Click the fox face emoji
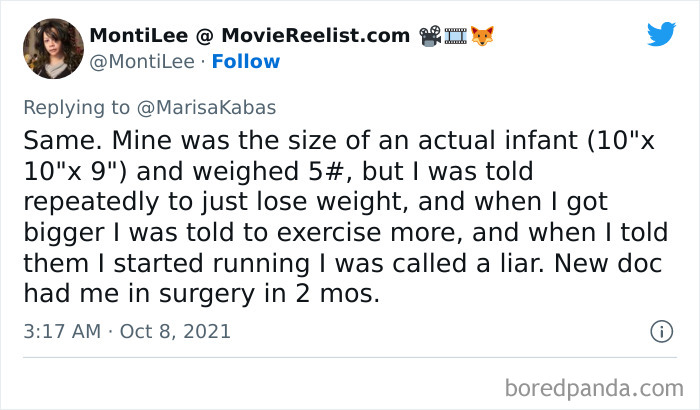The image size is (700, 410). 484,36
